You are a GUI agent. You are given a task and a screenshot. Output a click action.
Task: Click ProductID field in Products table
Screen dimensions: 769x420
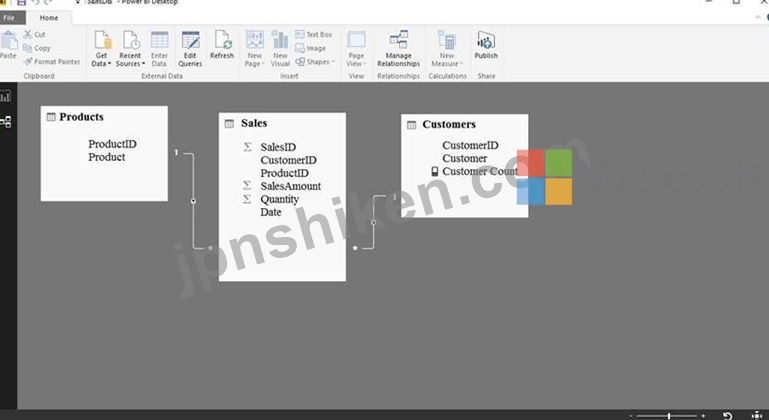(x=112, y=144)
